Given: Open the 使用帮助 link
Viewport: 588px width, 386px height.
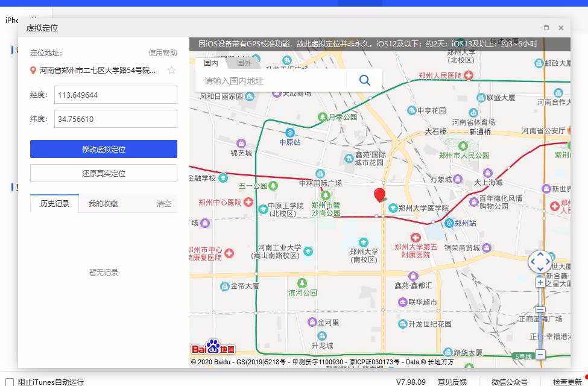Looking at the screenshot, I should (x=163, y=53).
